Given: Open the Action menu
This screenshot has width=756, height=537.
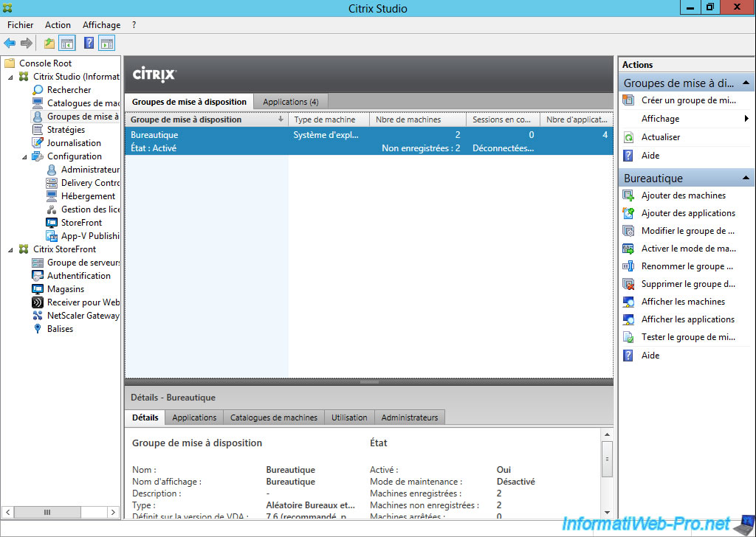Looking at the screenshot, I should [x=58, y=25].
